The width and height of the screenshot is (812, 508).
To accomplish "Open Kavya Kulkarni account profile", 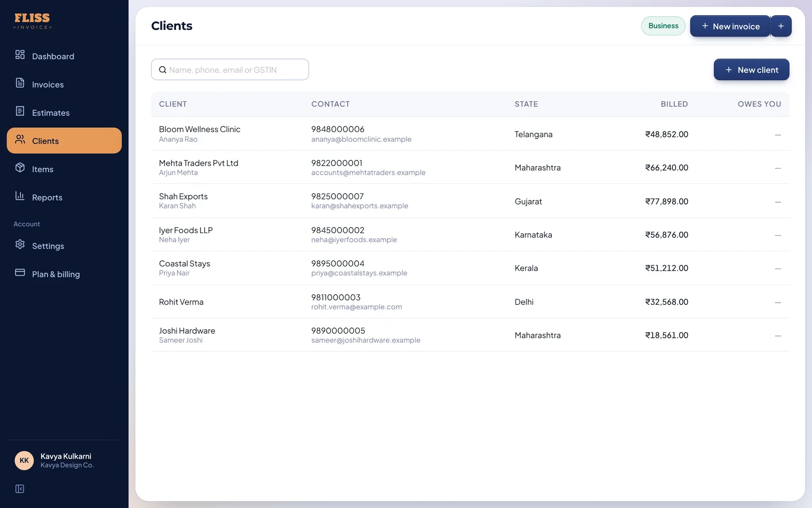I will coord(64,460).
